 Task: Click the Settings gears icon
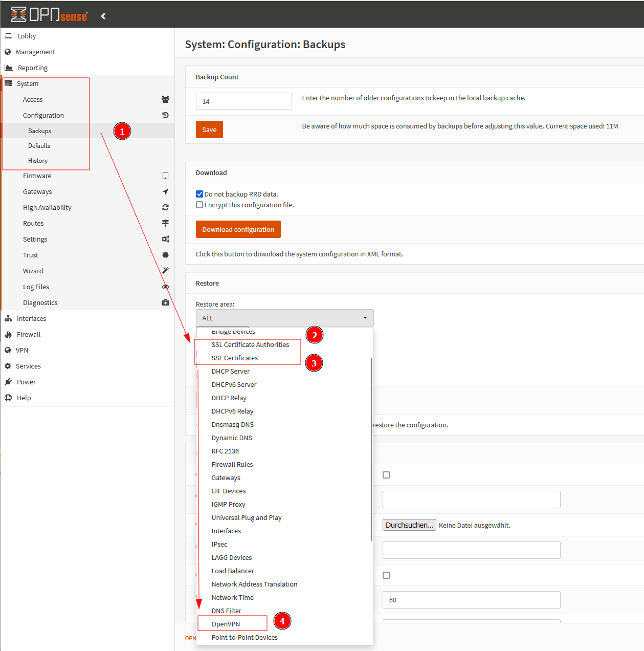(165, 239)
